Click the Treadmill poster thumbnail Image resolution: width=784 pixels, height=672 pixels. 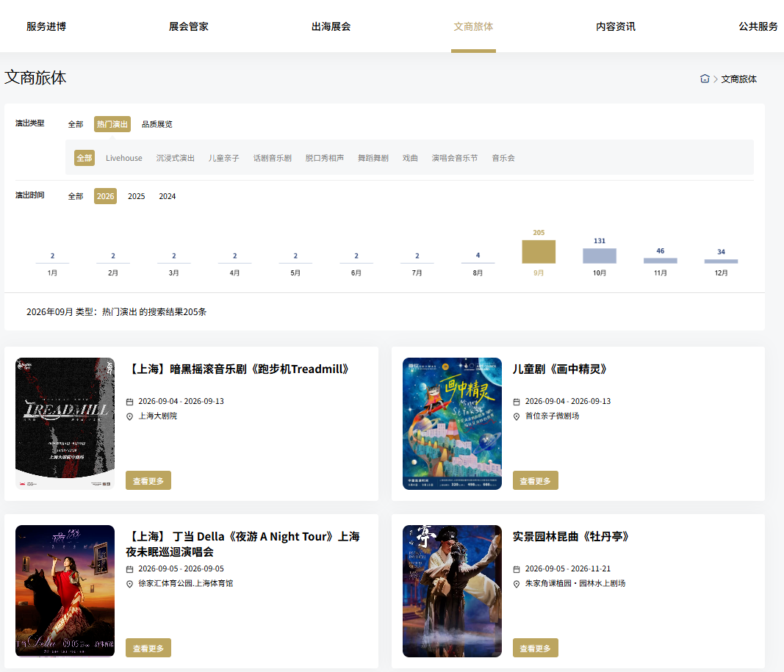65,424
